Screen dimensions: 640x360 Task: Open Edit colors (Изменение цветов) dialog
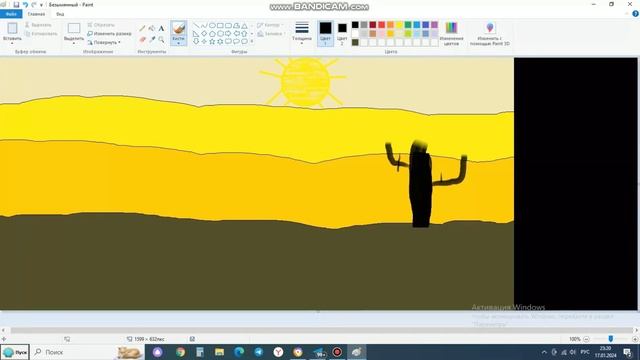pos(451,33)
